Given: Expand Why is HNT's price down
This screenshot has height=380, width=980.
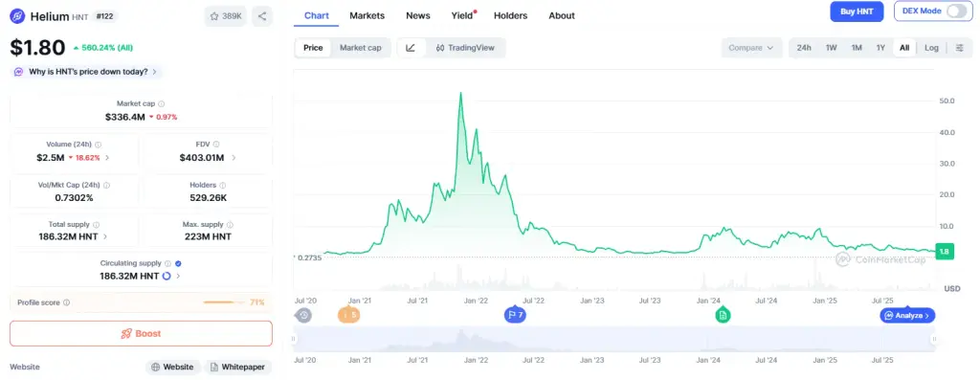Looking at the screenshot, I should point(86,72).
